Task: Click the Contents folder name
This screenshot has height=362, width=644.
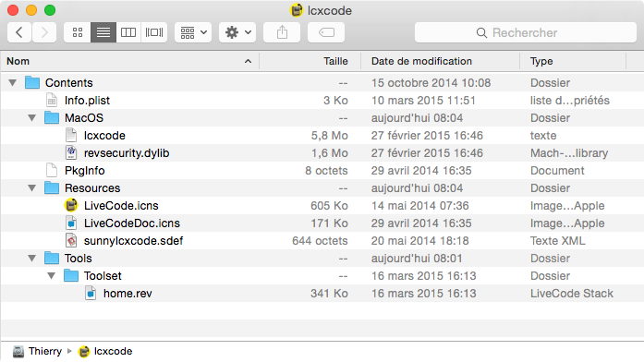Action: tap(69, 83)
